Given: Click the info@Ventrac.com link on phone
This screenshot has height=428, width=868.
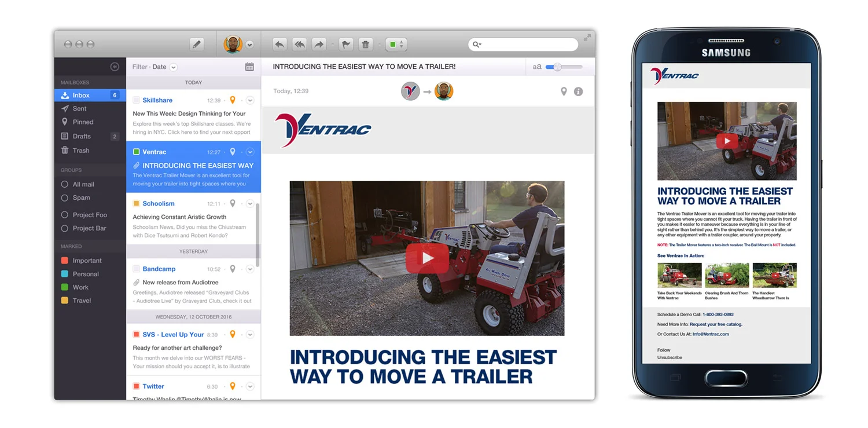Looking at the screenshot, I should coord(711,334).
